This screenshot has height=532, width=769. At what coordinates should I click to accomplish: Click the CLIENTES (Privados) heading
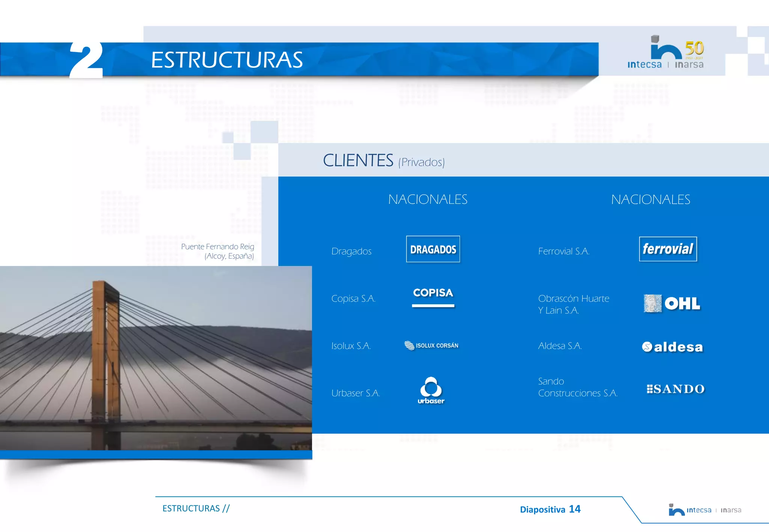click(x=383, y=161)
